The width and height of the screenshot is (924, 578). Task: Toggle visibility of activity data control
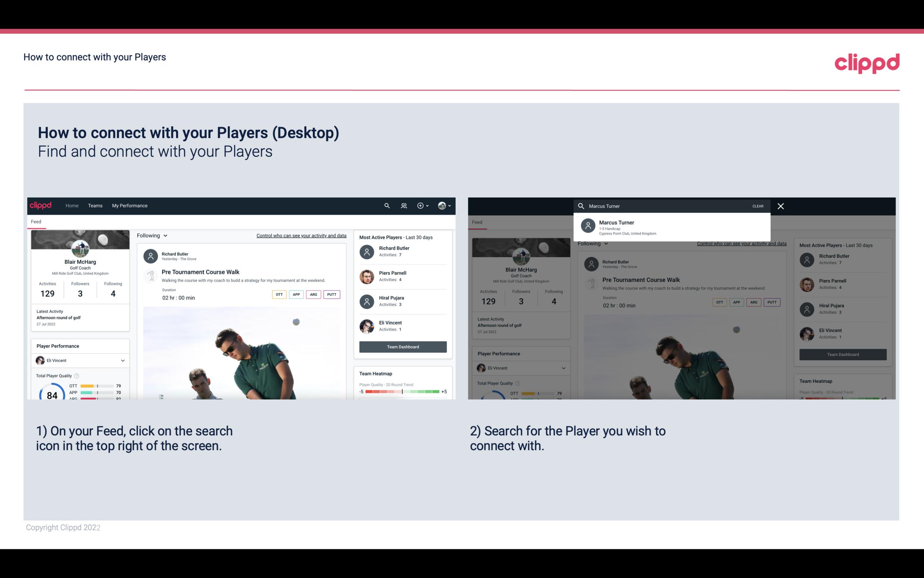pos(301,235)
